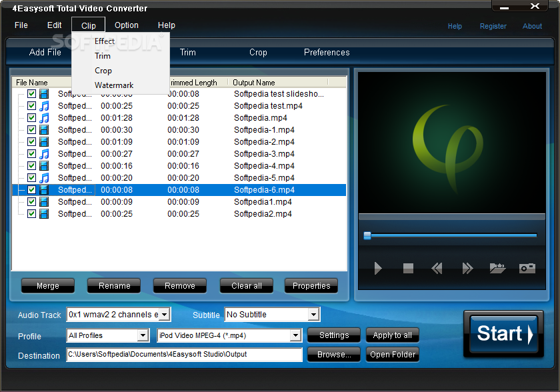This screenshot has width=560, height=392.
Task: Open the Edit menu
Action: 54,25
